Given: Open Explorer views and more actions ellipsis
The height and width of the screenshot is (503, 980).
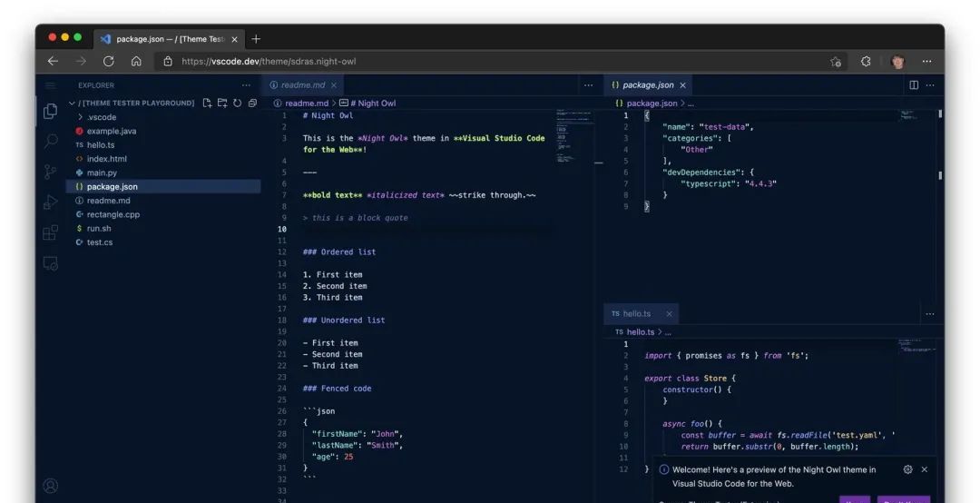Looking at the screenshot, I should (246, 85).
